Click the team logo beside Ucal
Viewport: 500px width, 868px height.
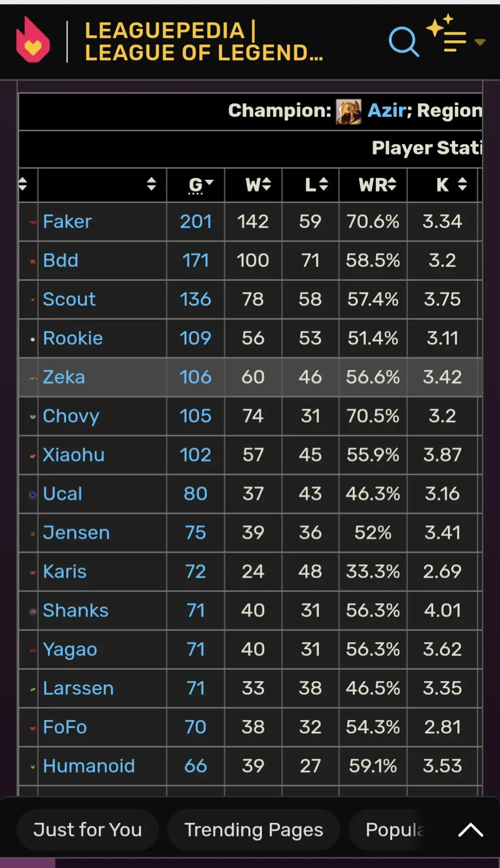tap(33, 495)
